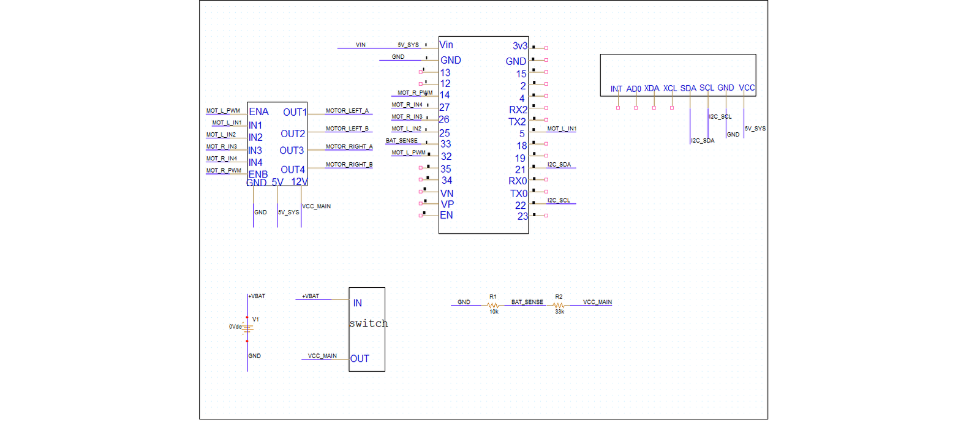Click the TX0 pin label
980x425 pixels.
(x=519, y=194)
